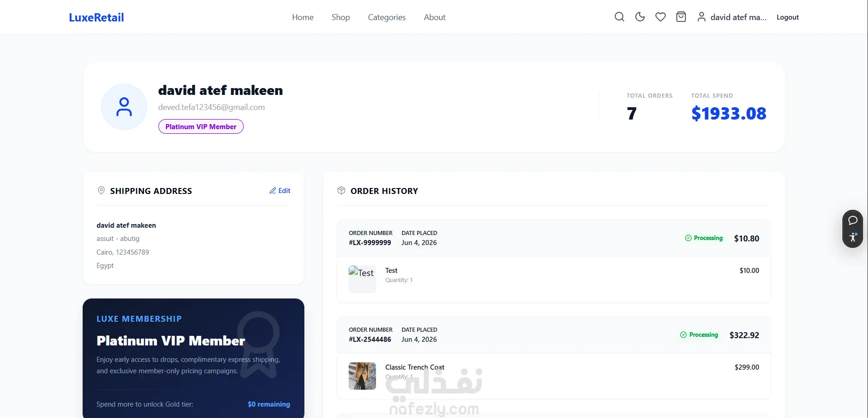Click the $0 remaining text
Image resolution: width=868 pixels, height=418 pixels.
(x=269, y=404)
